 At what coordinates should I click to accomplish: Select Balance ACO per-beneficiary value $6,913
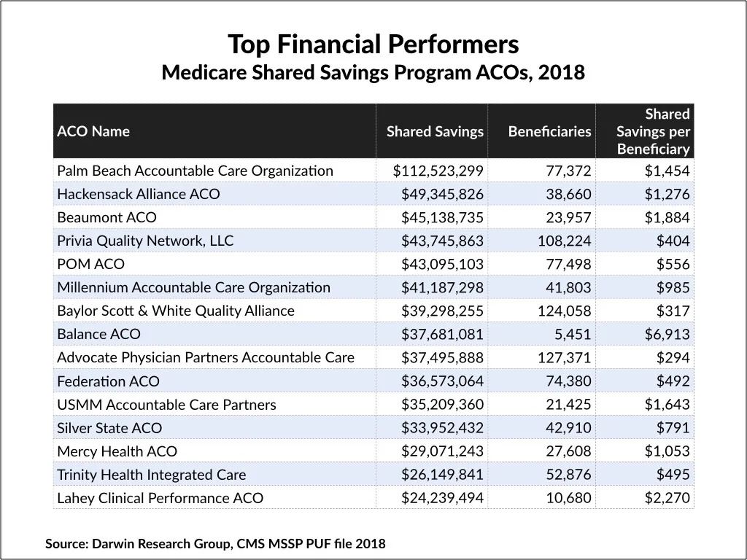point(667,334)
